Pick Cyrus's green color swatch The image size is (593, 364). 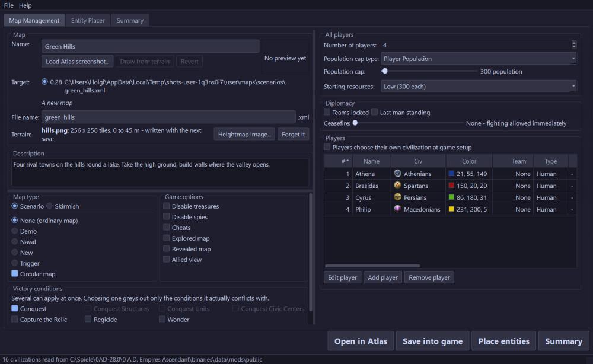coord(451,197)
